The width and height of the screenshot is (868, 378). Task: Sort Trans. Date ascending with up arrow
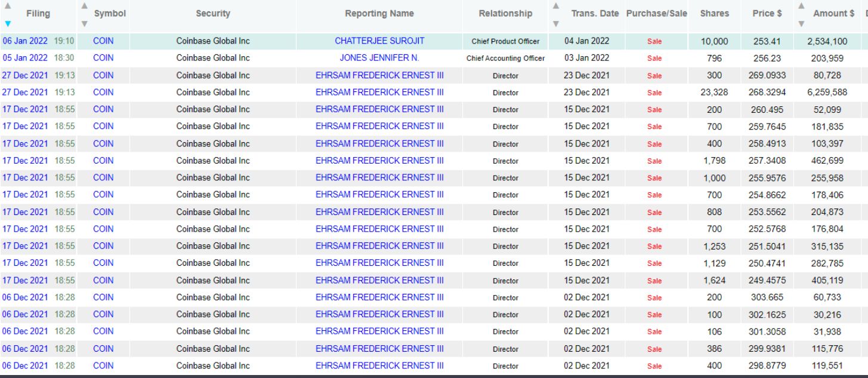coord(556,5)
